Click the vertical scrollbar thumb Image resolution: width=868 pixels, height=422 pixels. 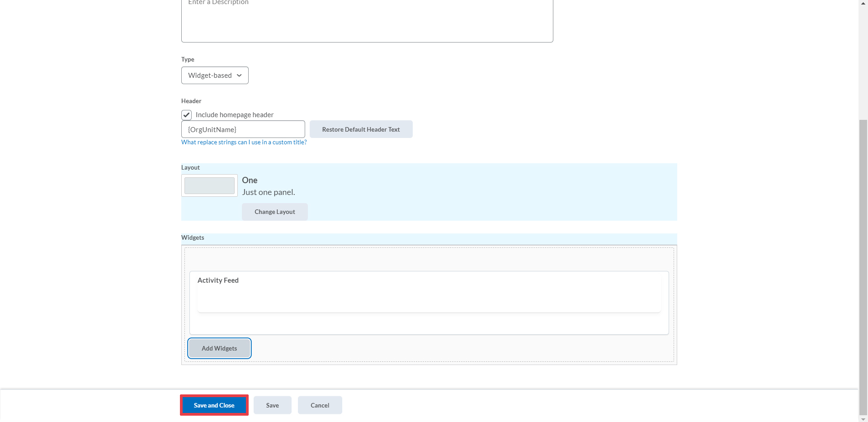tap(863, 267)
